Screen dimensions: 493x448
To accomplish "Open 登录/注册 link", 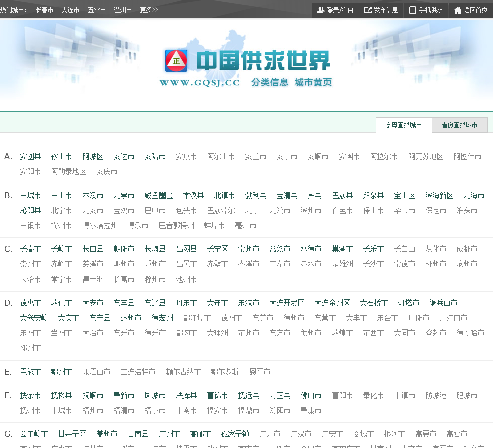I will tap(340, 10).
